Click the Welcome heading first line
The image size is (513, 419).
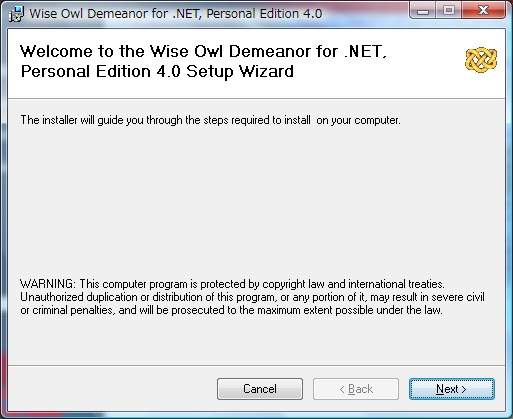(203, 51)
